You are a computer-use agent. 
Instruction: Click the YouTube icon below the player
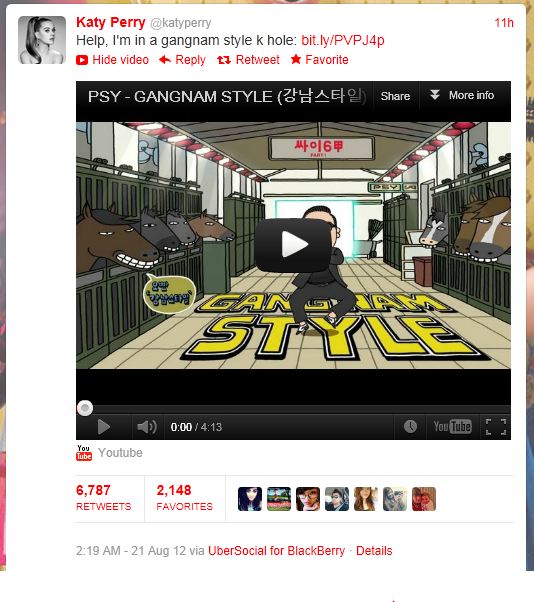click(84, 453)
